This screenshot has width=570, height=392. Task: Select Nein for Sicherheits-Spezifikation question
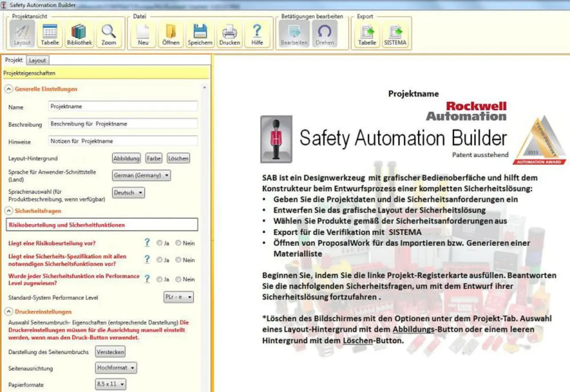178,260
